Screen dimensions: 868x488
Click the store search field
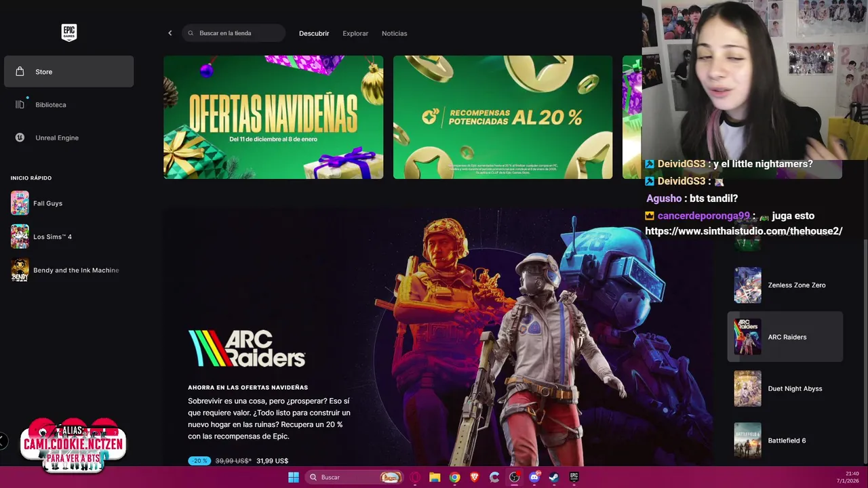click(x=234, y=33)
